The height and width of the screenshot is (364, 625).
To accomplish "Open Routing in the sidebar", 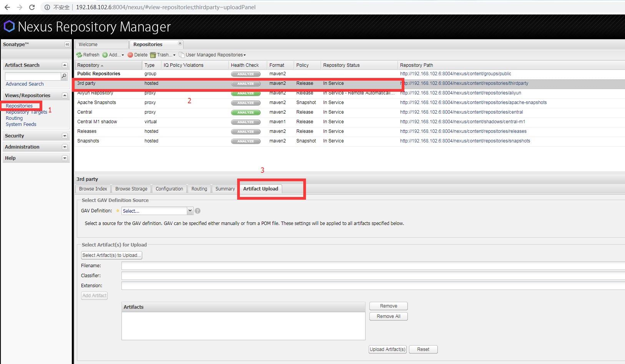I will [x=14, y=118].
